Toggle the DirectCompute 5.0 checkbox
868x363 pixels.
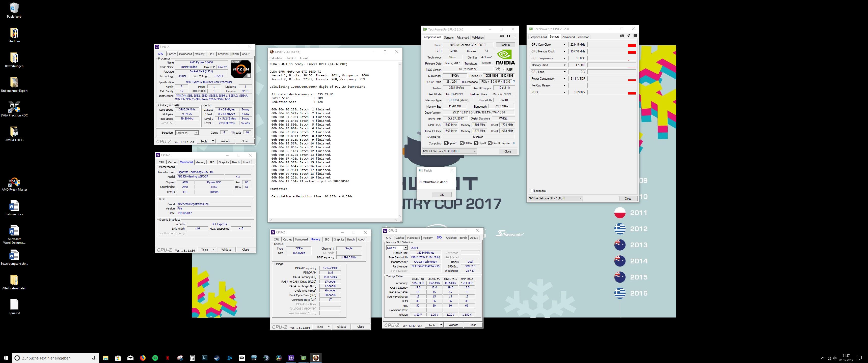click(490, 143)
